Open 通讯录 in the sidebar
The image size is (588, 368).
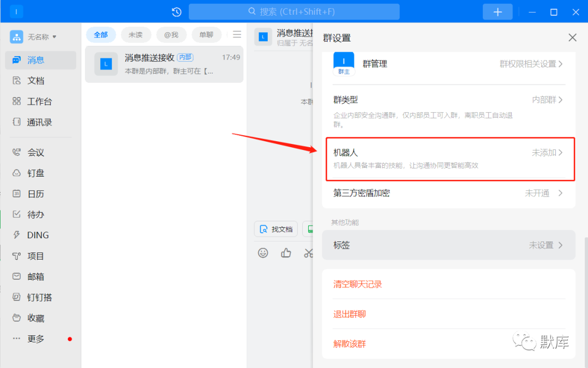point(40,122)
